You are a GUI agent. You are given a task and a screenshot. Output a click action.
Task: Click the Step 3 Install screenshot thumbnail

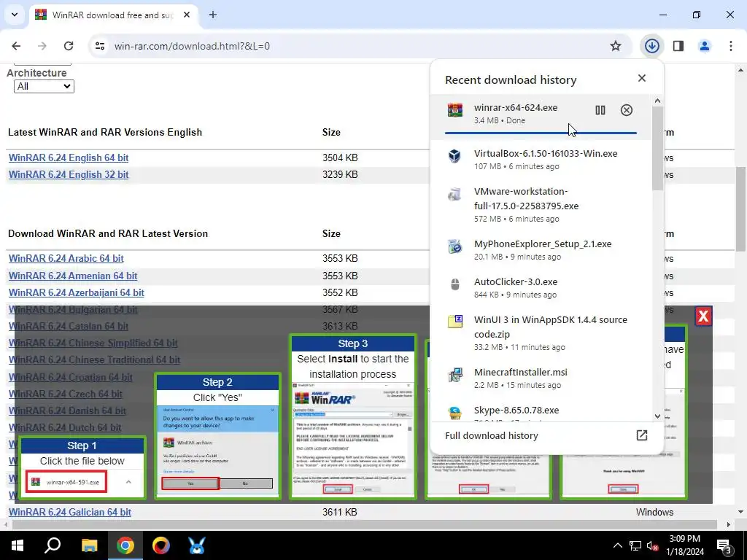(353, 438)
